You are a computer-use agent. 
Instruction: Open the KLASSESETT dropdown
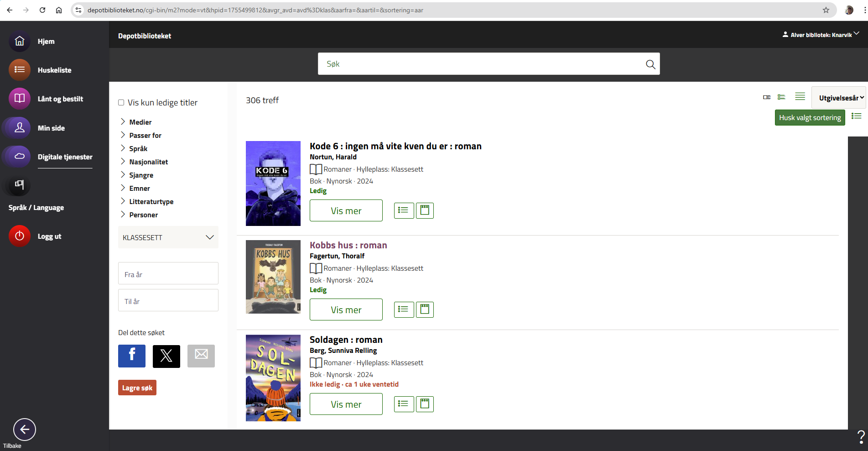tap(168, 237)
